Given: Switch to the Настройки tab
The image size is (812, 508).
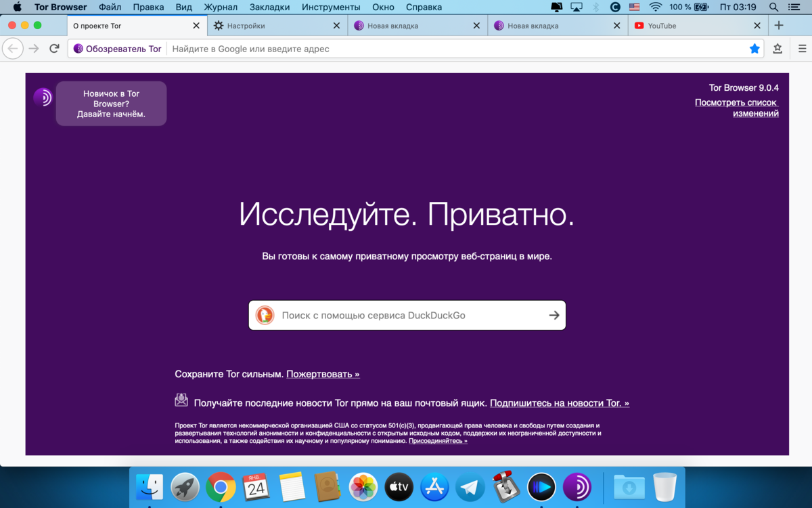Looking at the screenshot, I should [277, 26].
